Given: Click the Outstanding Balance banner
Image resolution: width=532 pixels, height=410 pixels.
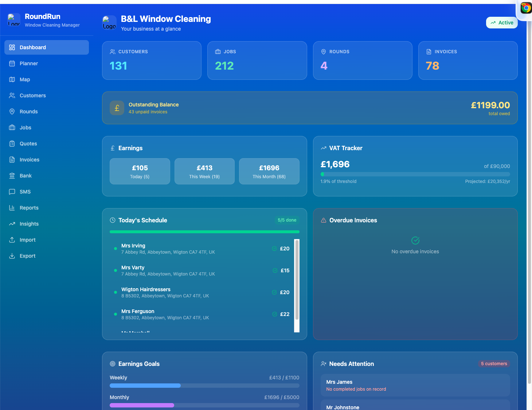Looking at the screenshot, I should pyautogui.click(x=310, y=108).
